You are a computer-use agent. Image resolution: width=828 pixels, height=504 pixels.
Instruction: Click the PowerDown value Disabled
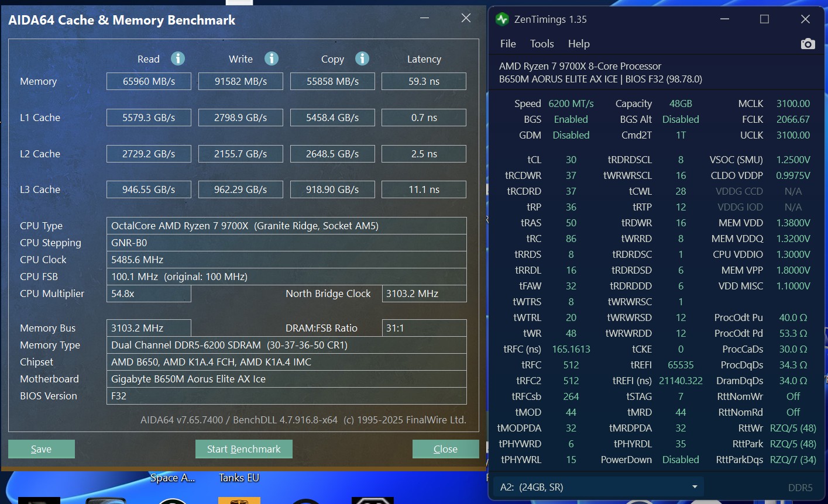click(681, 460)
